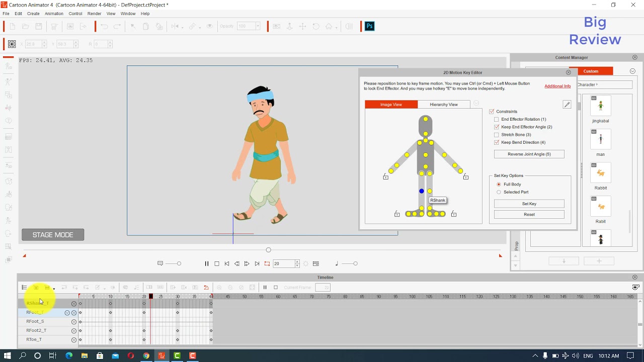Click the red delete key icon in Timeline
The image size is (644, 362).
tap(206, 288)
